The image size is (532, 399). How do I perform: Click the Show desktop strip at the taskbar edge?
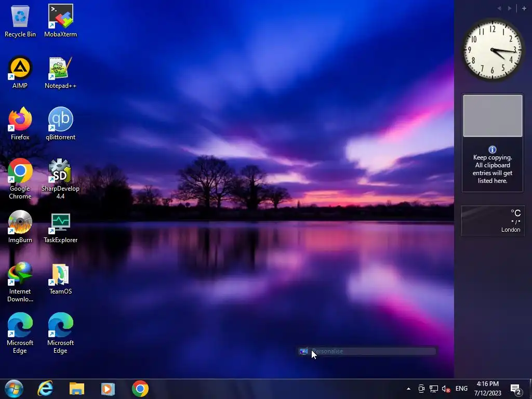coord(530,389)
